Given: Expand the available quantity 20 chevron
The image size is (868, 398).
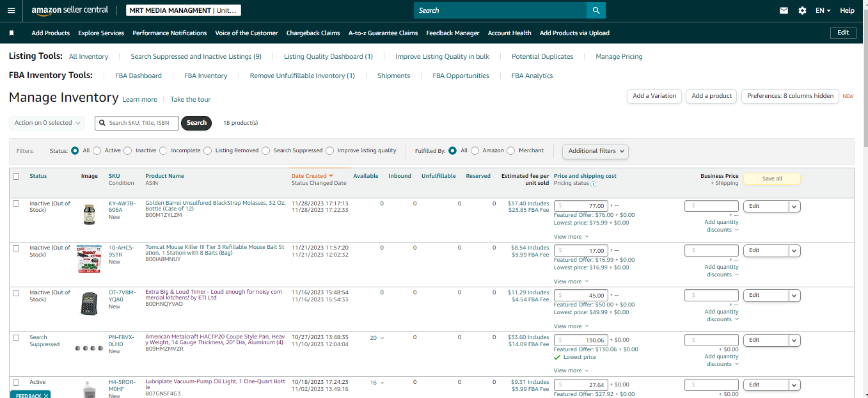Looking at the screenshot, I should 383,338.
